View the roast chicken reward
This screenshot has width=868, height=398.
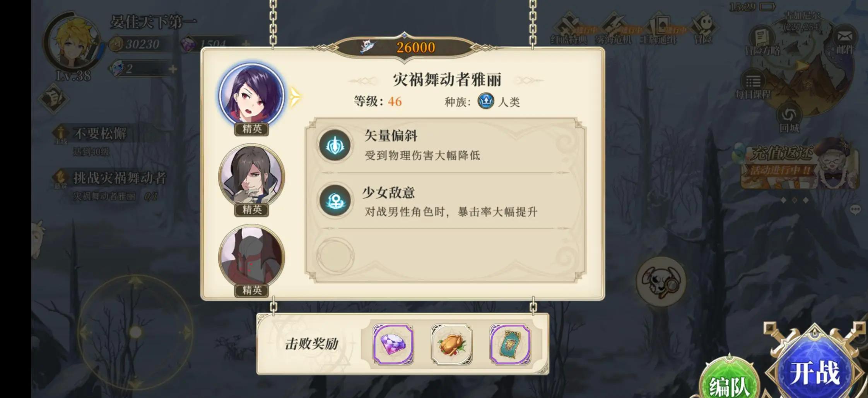[451, 344]
